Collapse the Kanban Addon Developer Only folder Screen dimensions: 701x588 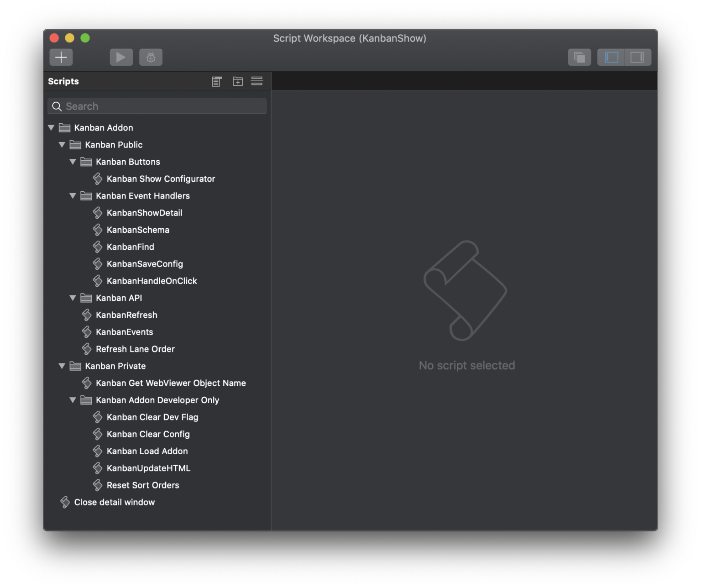pos(73,400)
